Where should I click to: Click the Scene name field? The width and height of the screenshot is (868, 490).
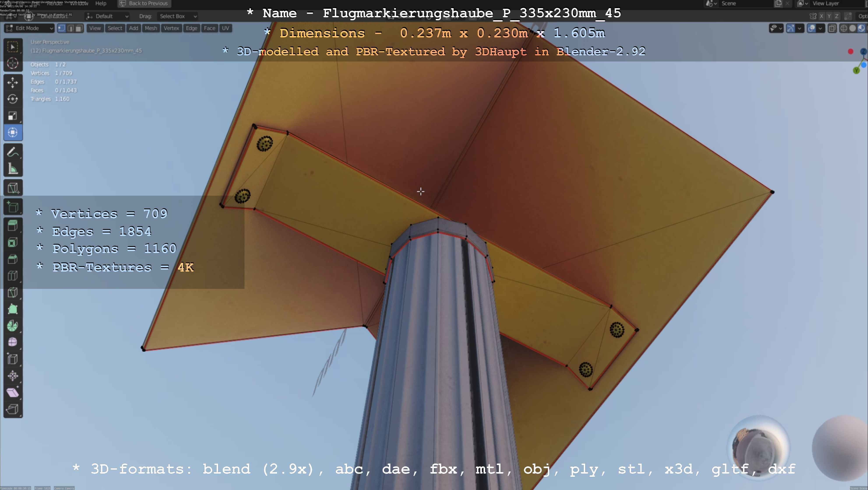click(746, 3)
